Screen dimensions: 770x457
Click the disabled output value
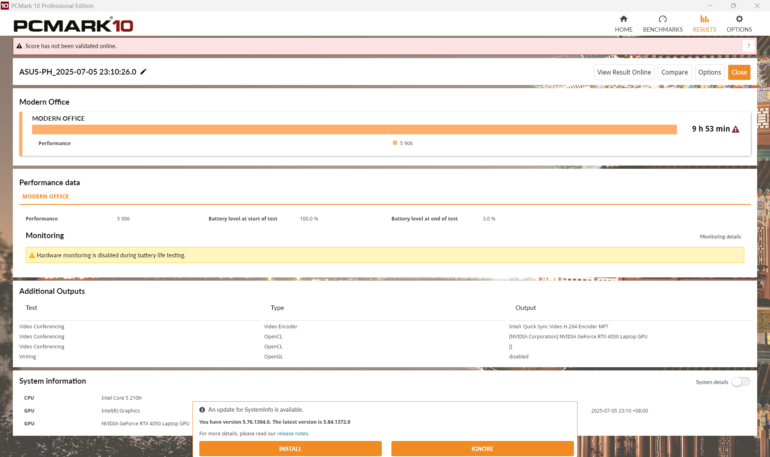(519, 356)
